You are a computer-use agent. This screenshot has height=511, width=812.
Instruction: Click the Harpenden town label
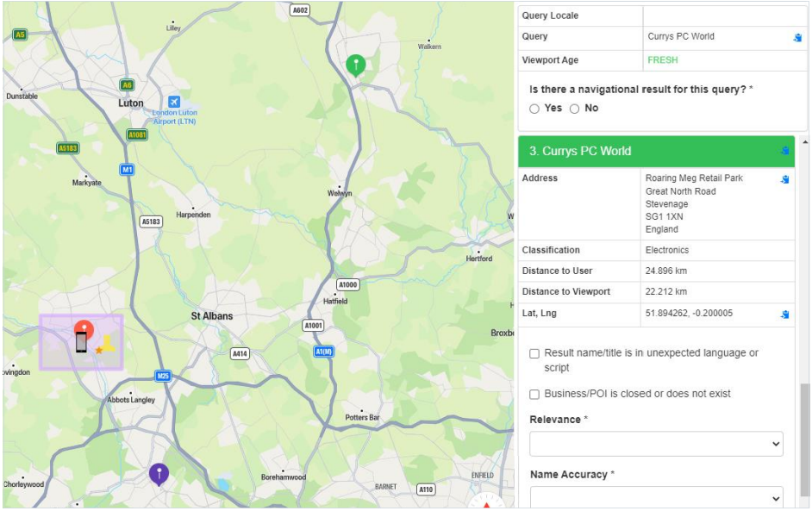pyautogui.click(x=193, y=215)
